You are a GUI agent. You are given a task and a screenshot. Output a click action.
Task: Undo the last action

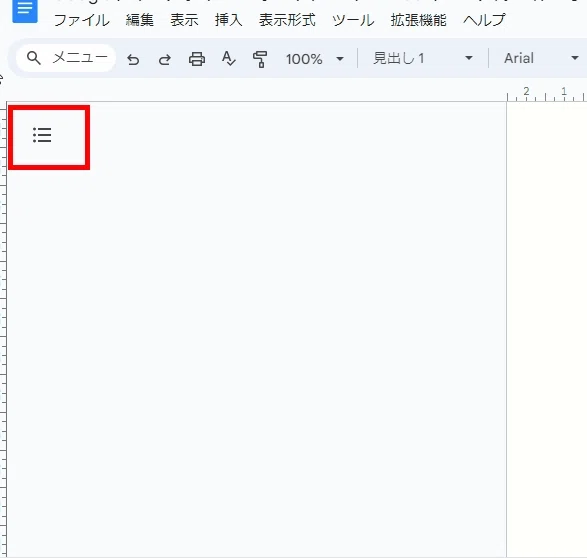point(133,59)
